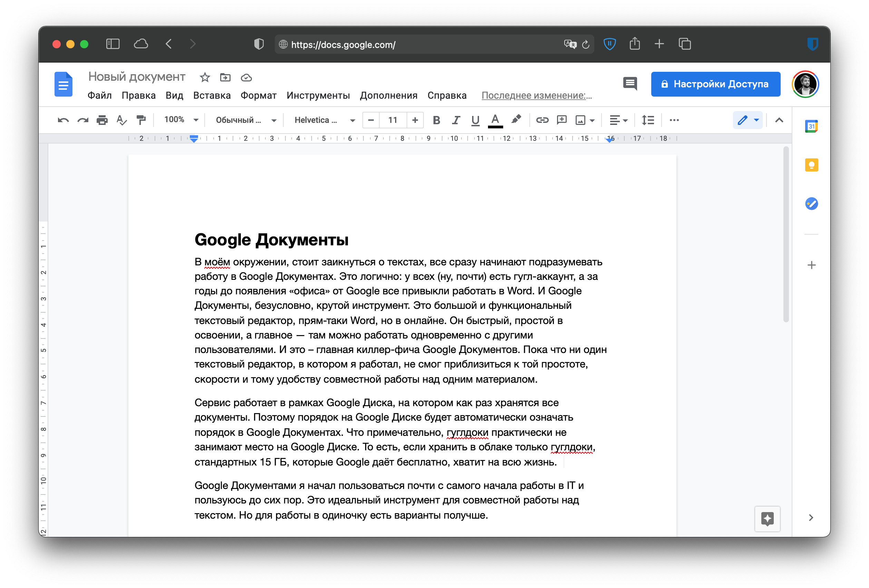Click the document title Новый документ

[x=136, y=77]
